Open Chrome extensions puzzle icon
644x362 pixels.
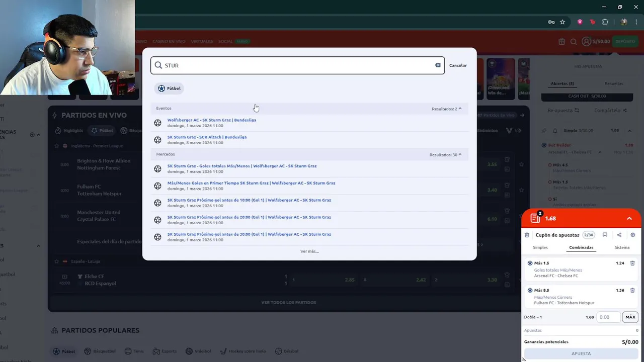tap(605, 22)
